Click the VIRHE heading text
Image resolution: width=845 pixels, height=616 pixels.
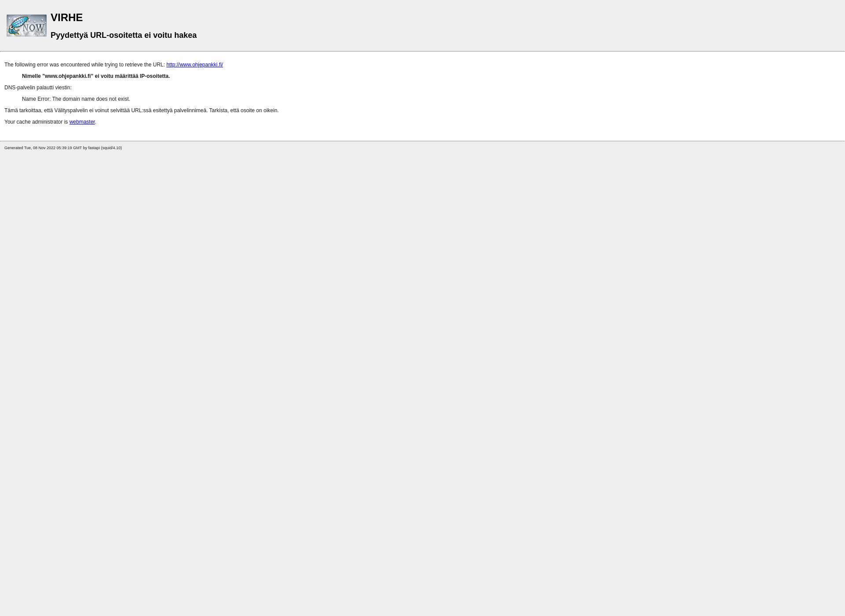(x=66, y=17)
